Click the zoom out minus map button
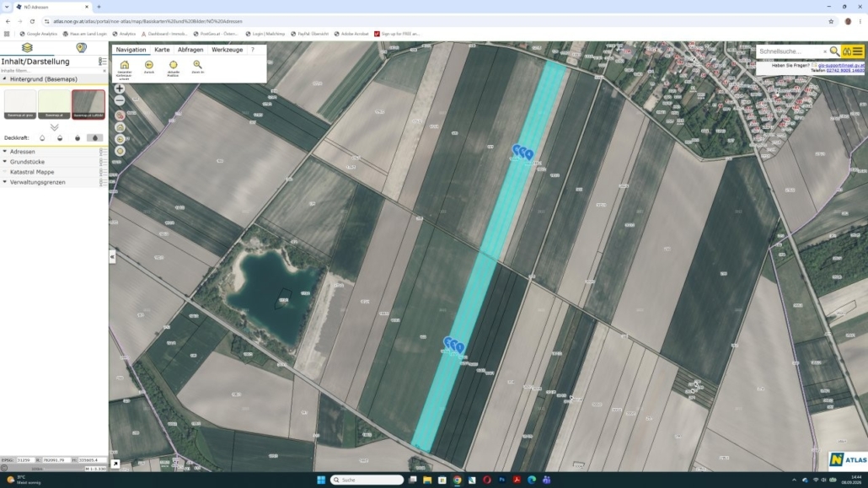868x488 pixels. point(119,101)
